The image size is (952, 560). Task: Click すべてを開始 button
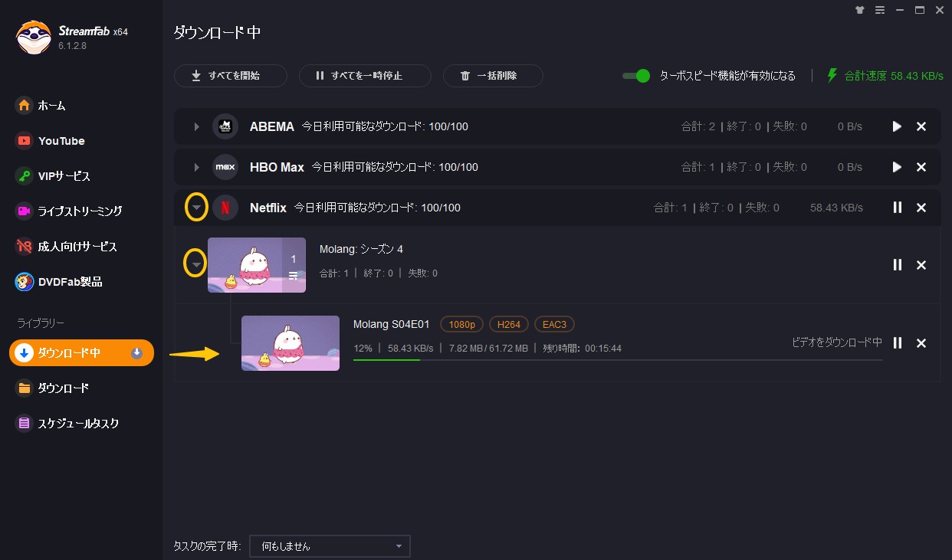coord(231,76)
